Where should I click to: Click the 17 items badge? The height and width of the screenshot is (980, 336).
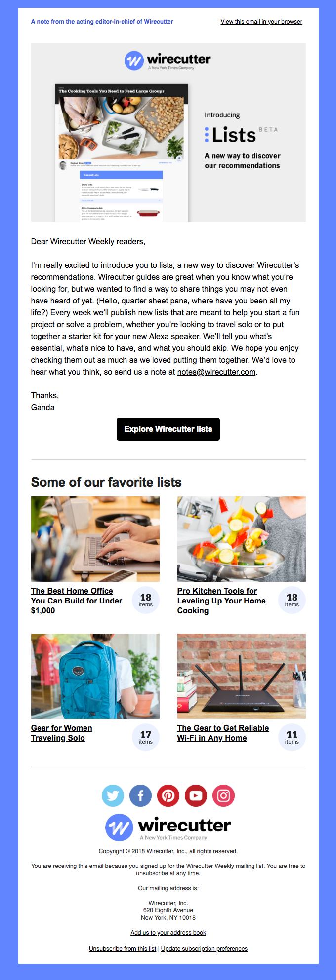146,737
